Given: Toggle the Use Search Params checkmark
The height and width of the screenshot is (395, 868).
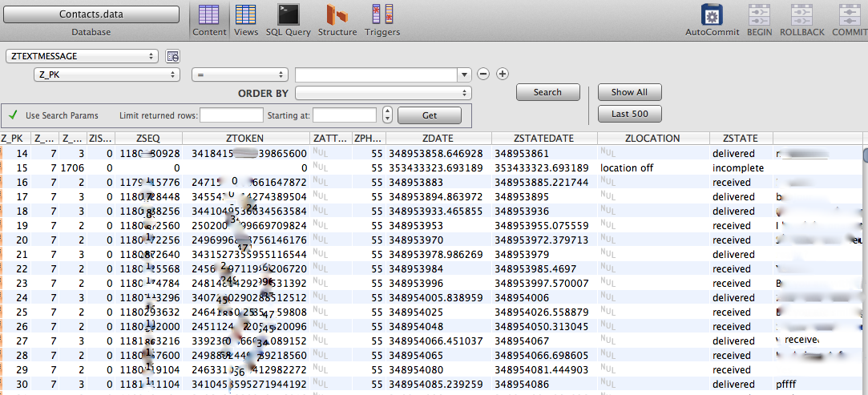Looking at the screenshot, I should click(x=13, y=115).
